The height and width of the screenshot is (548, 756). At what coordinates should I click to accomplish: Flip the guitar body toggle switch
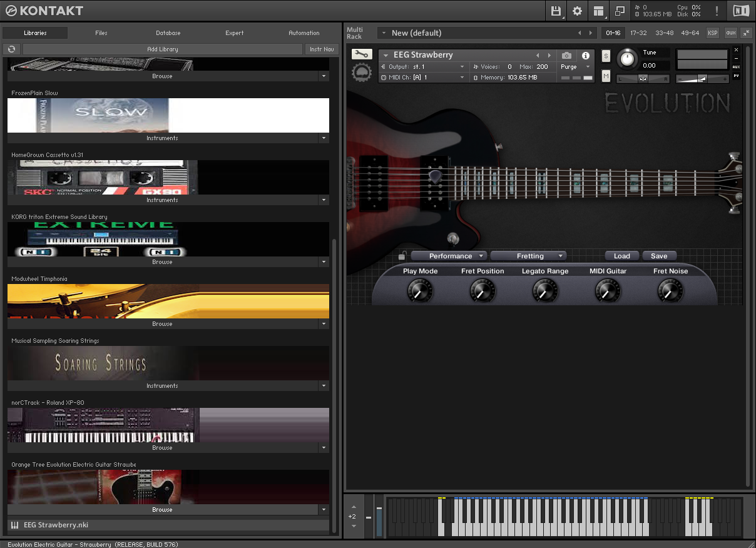[453, 238]
